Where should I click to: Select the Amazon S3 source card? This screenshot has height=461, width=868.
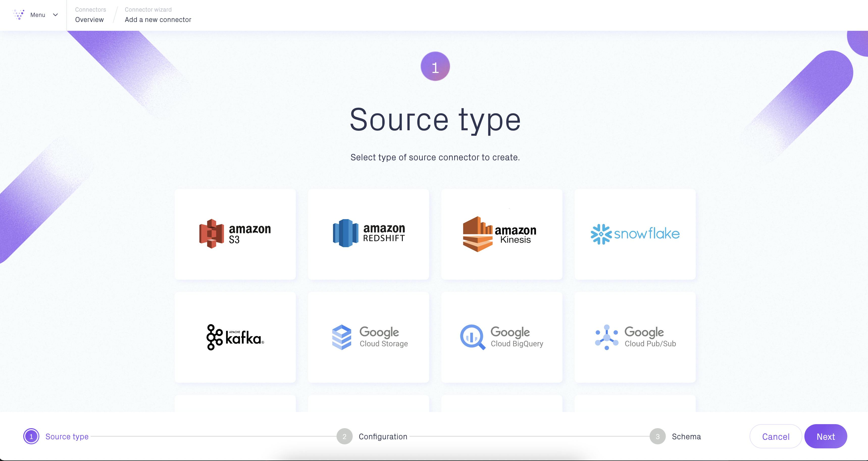(x=235, y=234)
